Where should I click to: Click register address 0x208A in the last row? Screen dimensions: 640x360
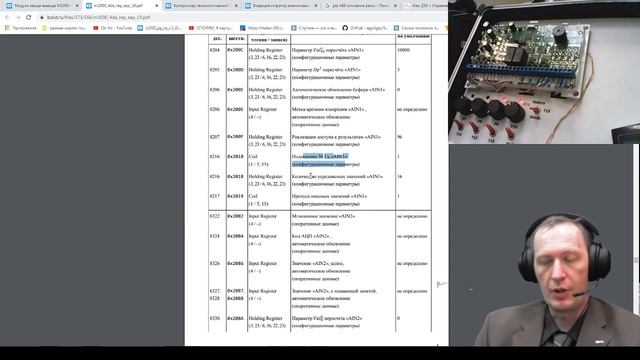point(236,318)
